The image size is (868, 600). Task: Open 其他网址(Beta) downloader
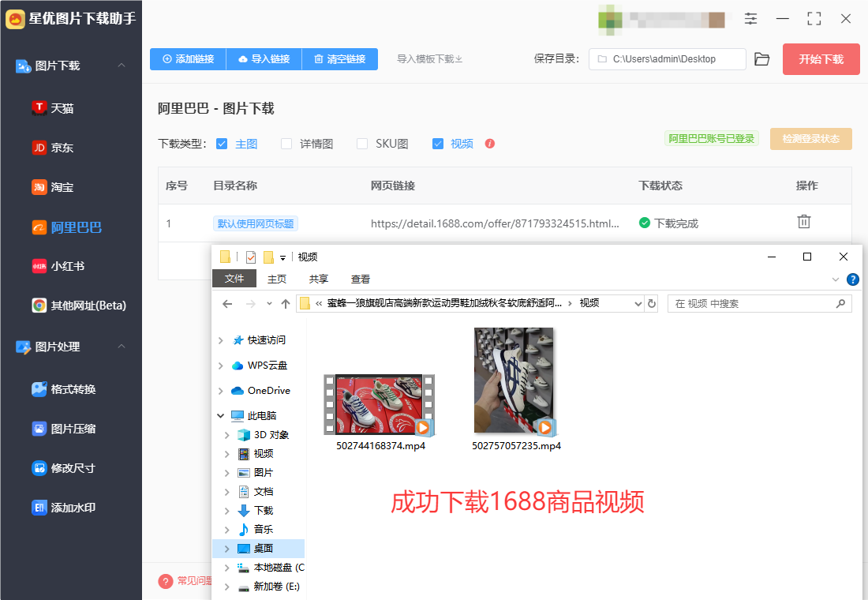[79, 306]
